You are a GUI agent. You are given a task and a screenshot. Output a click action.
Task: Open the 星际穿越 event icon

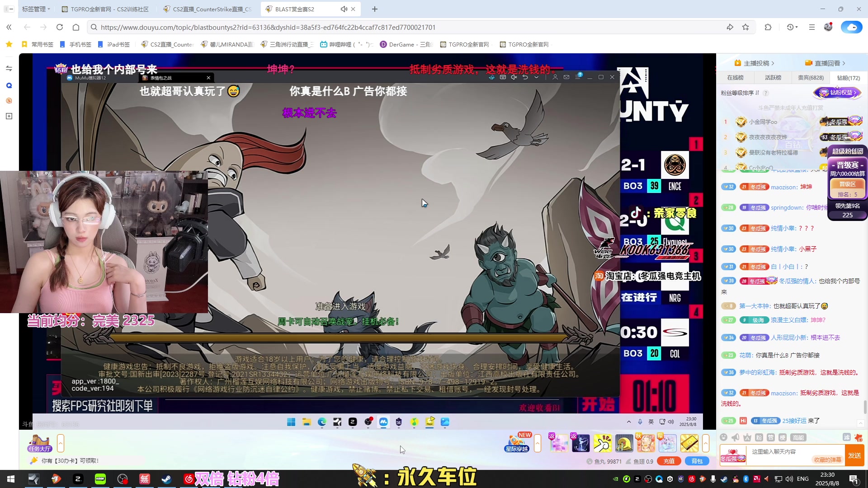point(517,443)
